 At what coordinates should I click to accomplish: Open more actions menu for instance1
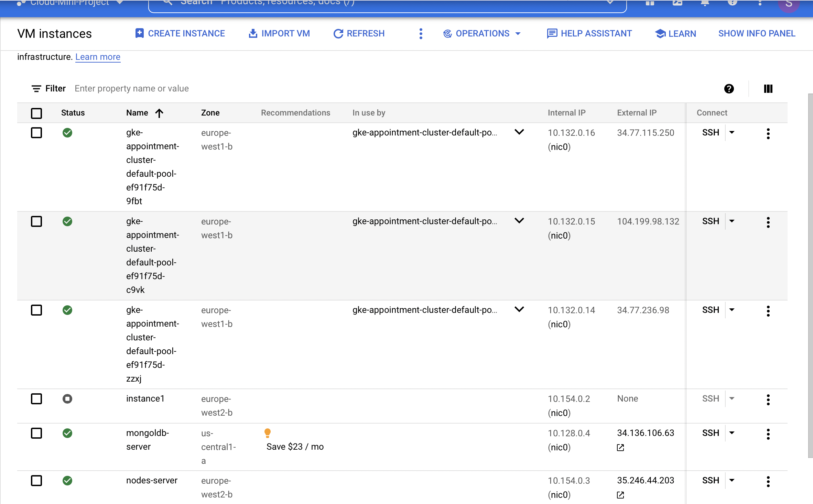pyautogui.click(x=768, y=399)
